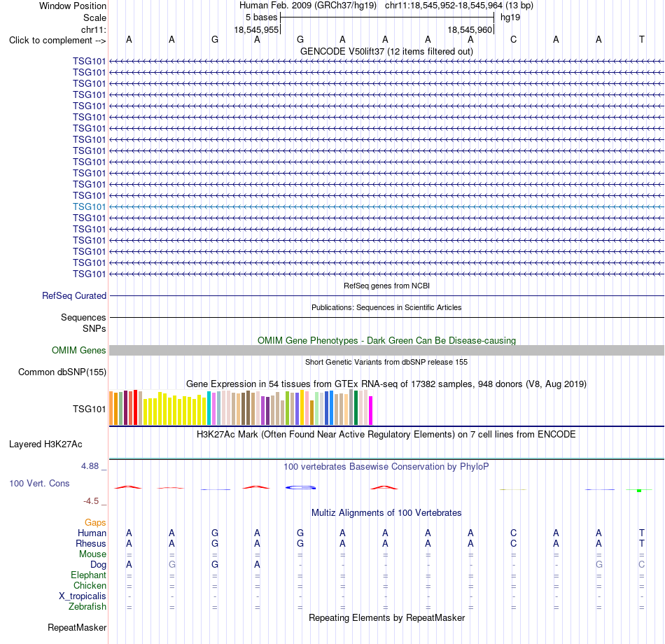Click the blue outlined box in the PhyloP track
This screenshot has width=665, height=644.
click(300, 487)
